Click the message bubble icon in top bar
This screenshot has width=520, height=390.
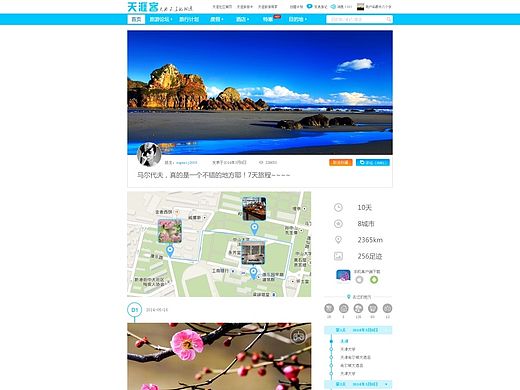[333, 6]
